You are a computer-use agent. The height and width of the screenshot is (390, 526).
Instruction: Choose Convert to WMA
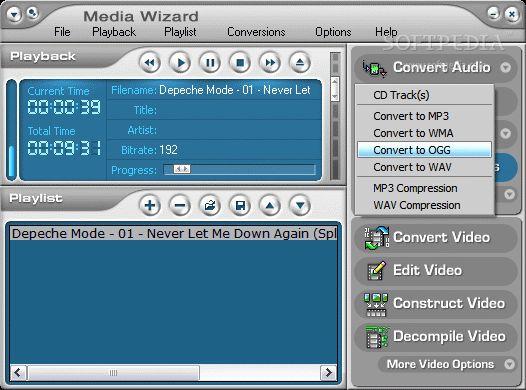tap(424, 133)
